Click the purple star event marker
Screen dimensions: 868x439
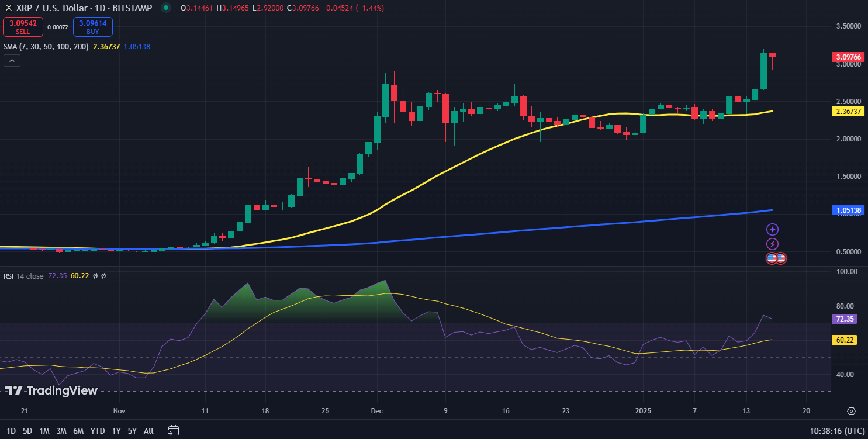773,230
